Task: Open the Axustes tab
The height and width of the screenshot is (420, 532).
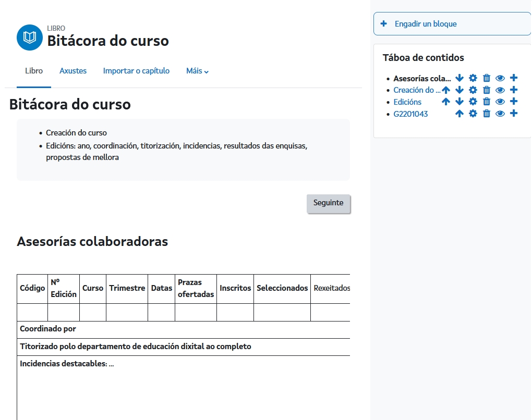Action: pyautogui.click(x=73, y=71)
